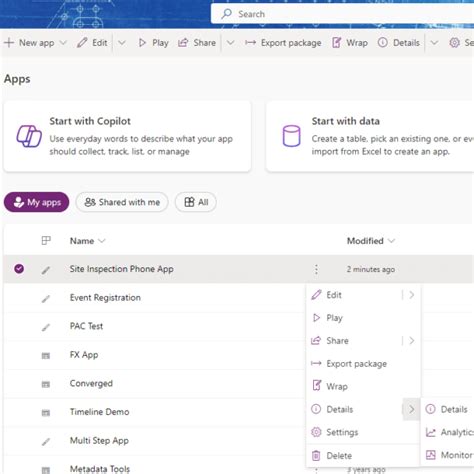Open the Multi Step App entry
The image size is (474, 474).
[x=99, y=441]
